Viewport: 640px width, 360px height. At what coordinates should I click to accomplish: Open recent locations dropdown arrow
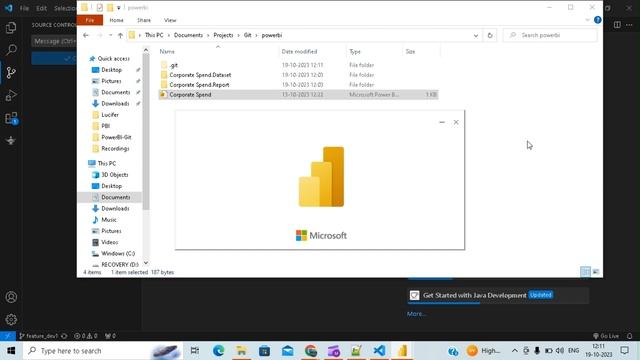pyautogui.click(x=110, y=36)
